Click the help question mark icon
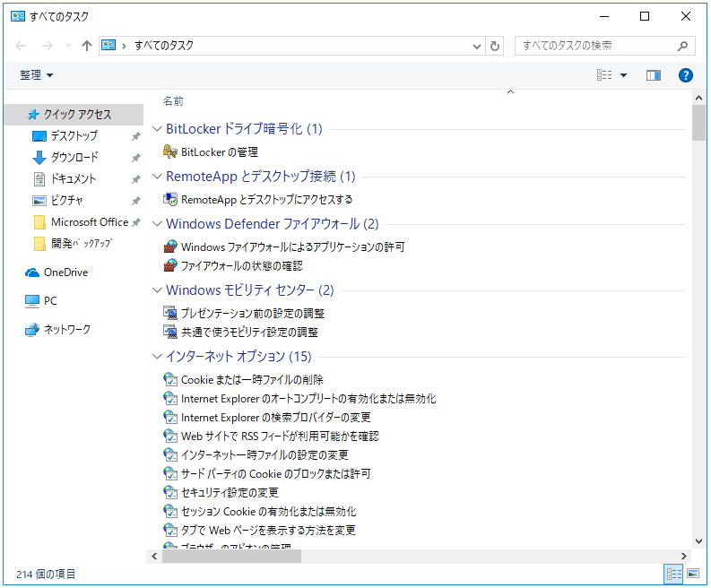 (x=686, y=74)
